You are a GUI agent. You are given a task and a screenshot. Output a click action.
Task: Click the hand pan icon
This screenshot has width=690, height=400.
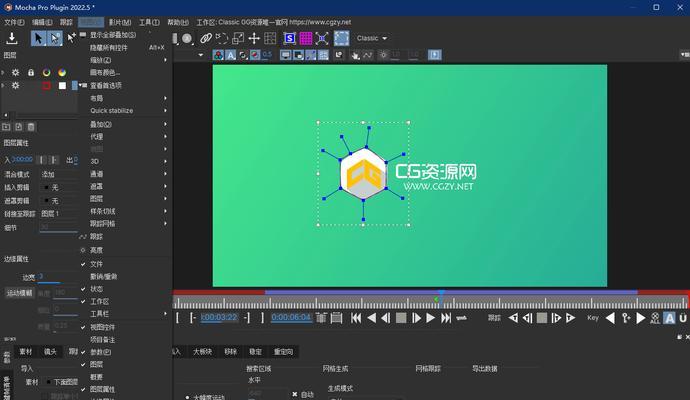pyautogui.click(x=355, y=55)
